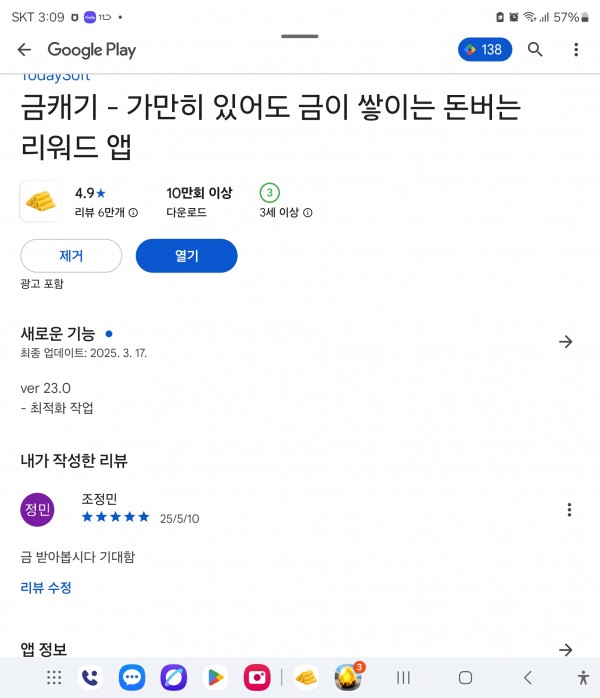Show age rating info icon beside 3세 이상

(x=308, y=213)
